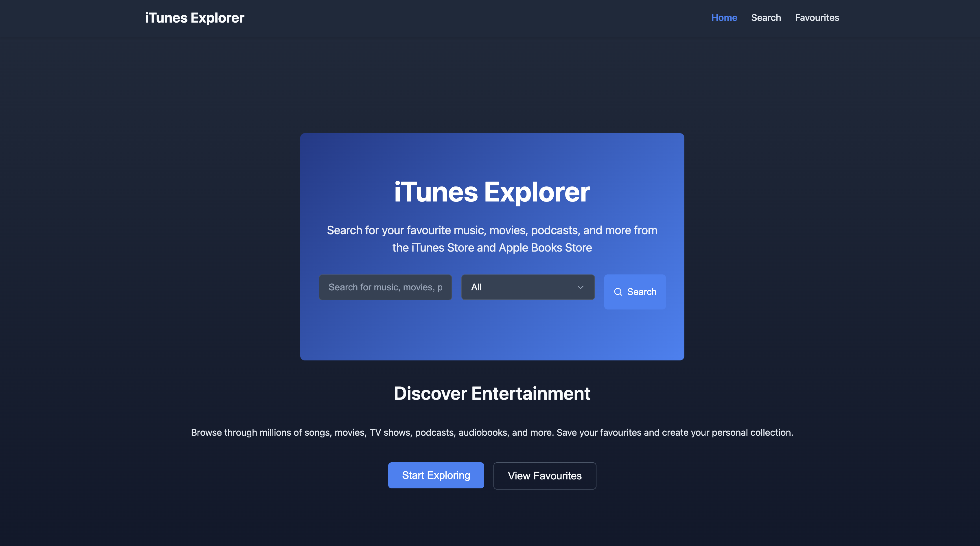
Task: Open the Search page from navbar
Action: pos(766,18)
